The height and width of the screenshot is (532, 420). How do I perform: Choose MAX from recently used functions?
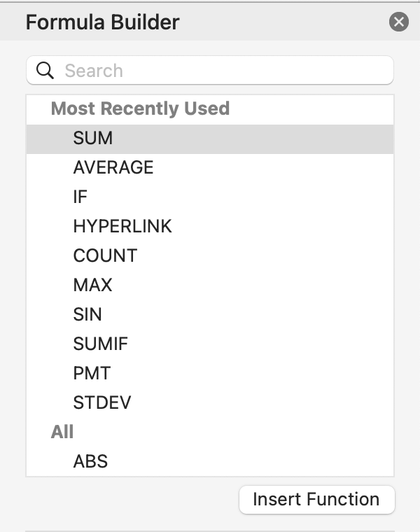(92, 285)
